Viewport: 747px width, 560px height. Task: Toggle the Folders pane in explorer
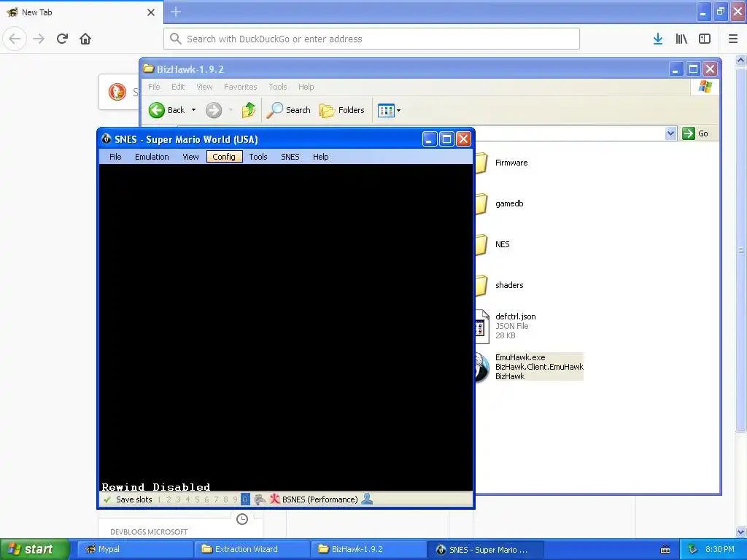tap(342, 110)
